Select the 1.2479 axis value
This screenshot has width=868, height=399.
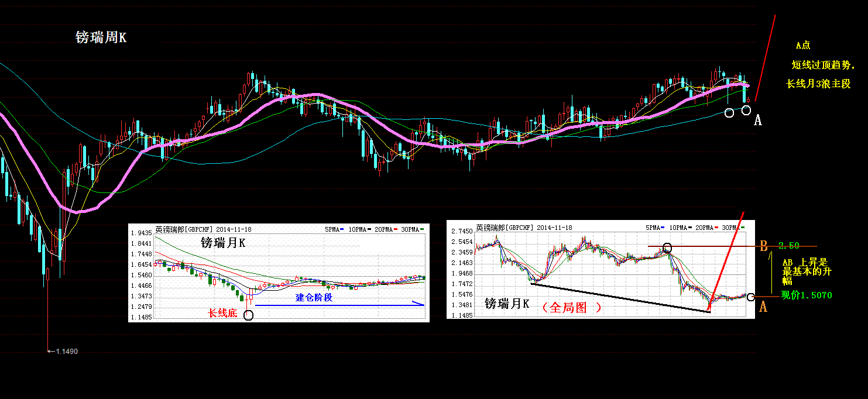[x=142, y=307]
